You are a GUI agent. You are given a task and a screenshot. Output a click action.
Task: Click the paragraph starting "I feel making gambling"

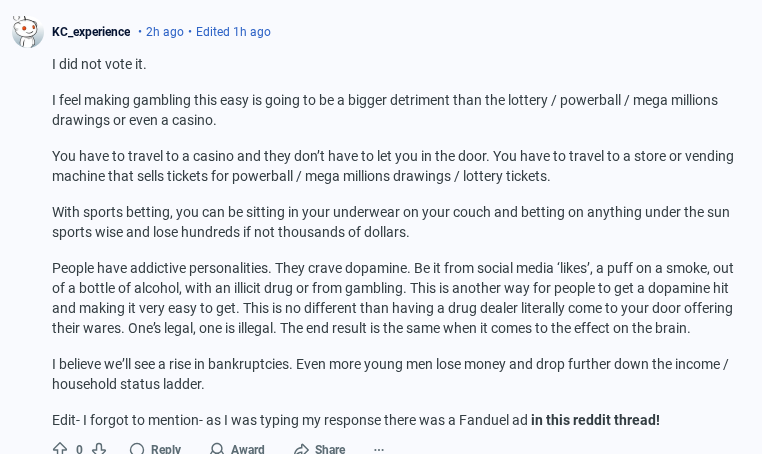click(x=385, y=110)
